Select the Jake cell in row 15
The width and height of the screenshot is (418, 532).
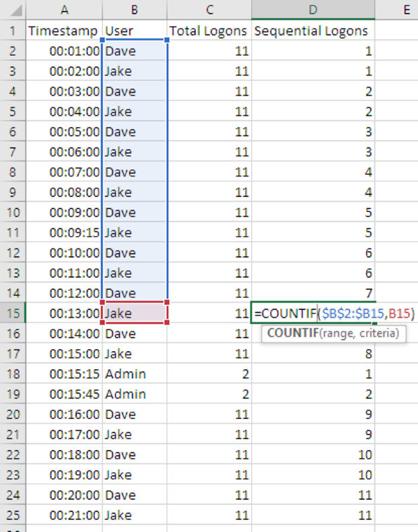(135, 313)
